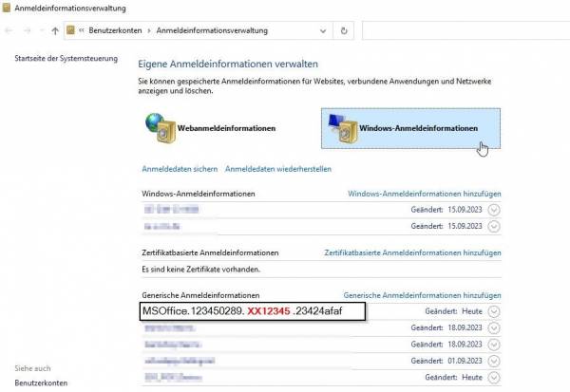Viewport: 570px width, 392px height.
Task: Switch to Windows-Anmeldeinformationen
Action: (410, 128)
